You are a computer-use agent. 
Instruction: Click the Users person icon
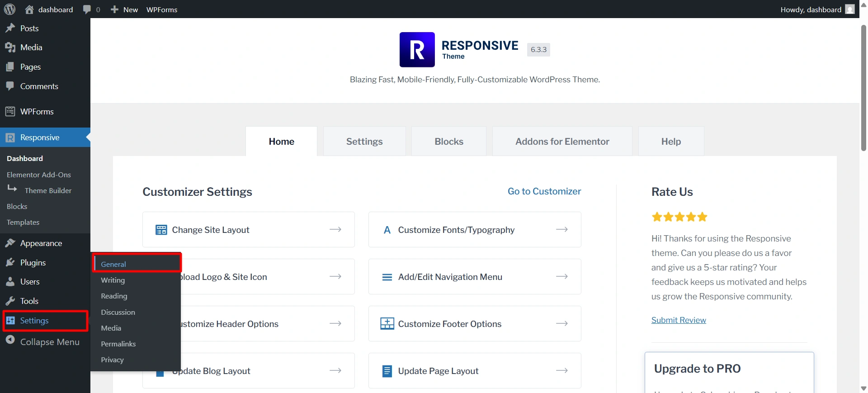click(x=10, y=282)
